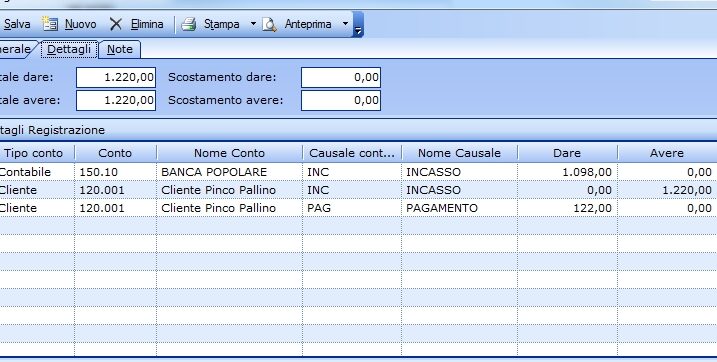
Task: Click the Salva button
Action: pyautogui.click(x=16, y=24)
